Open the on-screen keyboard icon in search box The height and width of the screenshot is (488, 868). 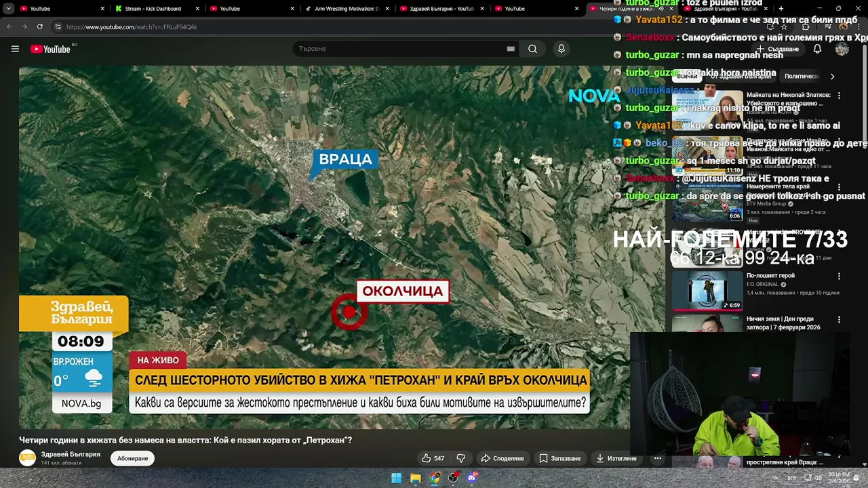click(511, 49)
